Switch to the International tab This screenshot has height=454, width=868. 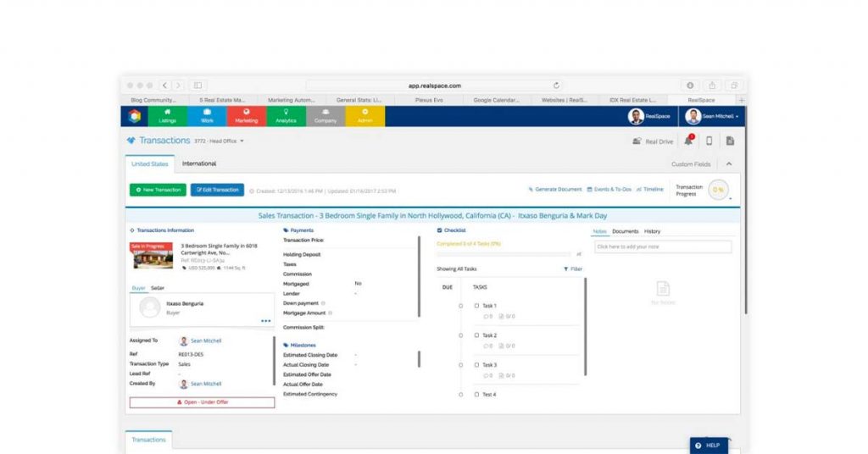point(199,163)
